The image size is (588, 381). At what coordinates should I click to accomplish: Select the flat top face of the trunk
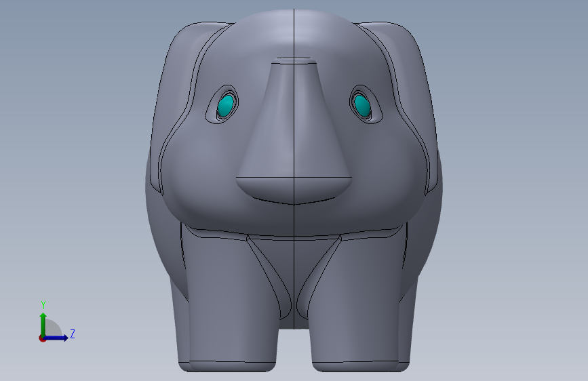[x=294, y=60]
